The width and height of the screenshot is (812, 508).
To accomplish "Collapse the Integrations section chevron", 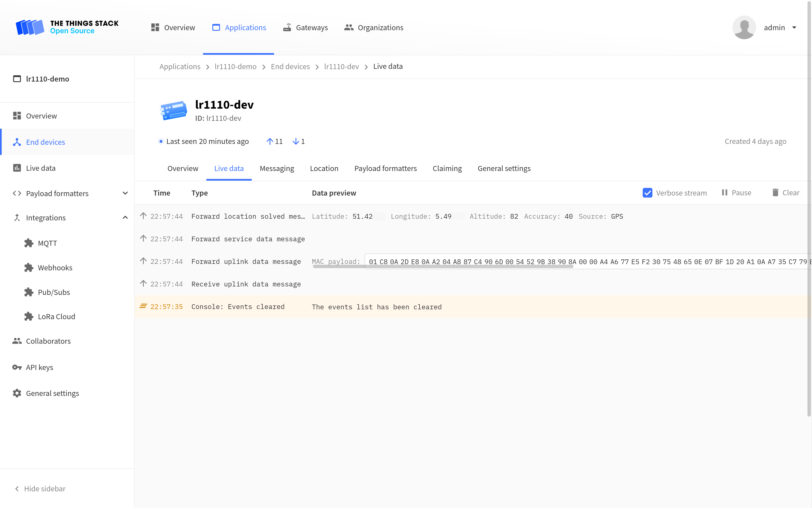I will click(125, 217).
